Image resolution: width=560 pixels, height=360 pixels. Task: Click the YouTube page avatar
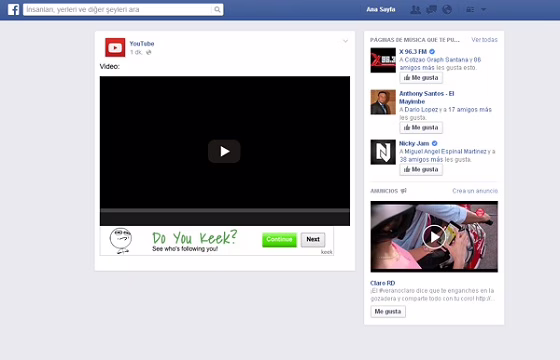click(115, 48)
